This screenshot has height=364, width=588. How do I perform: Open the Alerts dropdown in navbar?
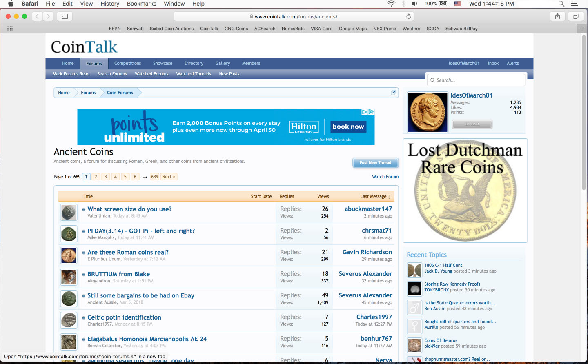point(513,63)
